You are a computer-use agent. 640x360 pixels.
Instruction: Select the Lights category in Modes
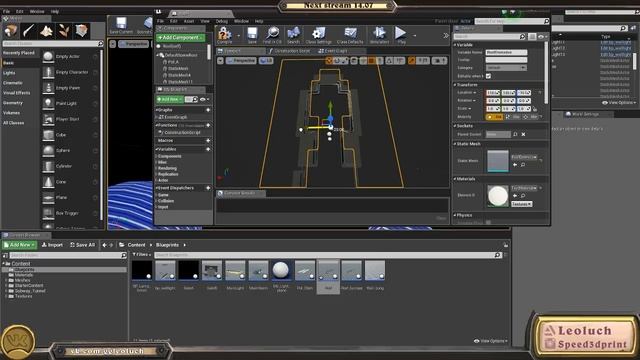[x=9, y=73]
